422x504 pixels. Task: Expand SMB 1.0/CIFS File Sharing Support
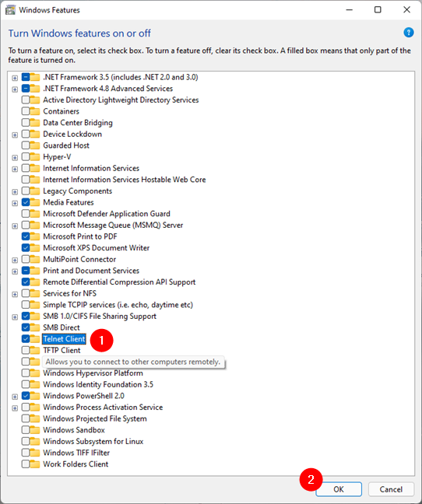15,317
